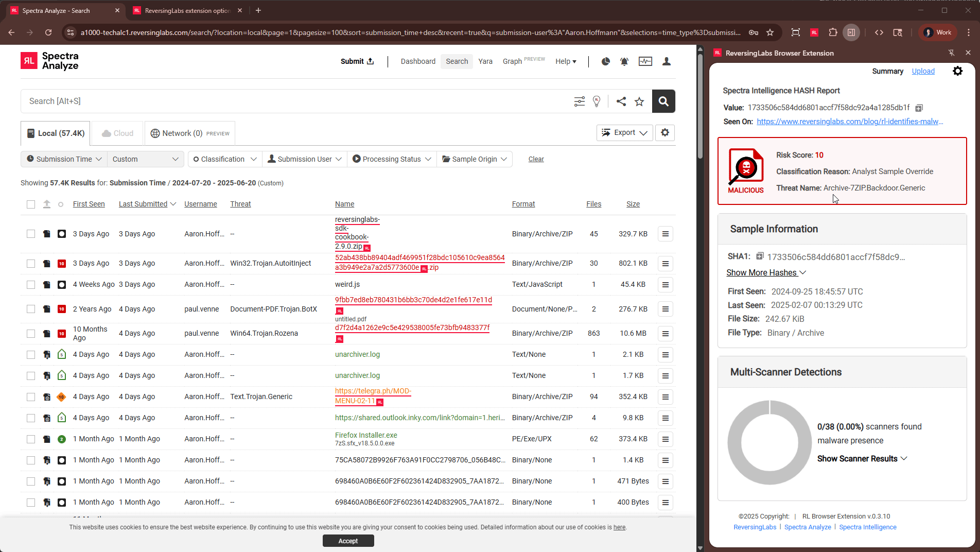Image resolution: width=980 pixels, height=552 pixels.
Task: Open the Graph preview page
Action: (523, 61)
